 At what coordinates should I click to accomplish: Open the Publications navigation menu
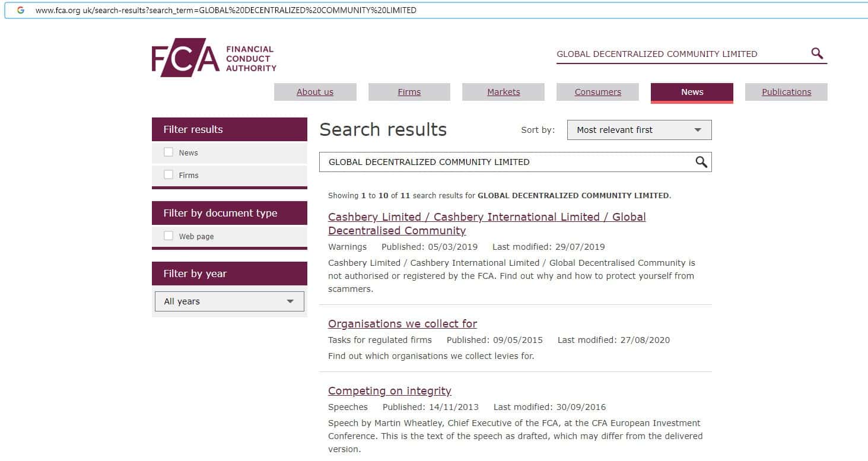pyautogui.click(x=786, y=92)
